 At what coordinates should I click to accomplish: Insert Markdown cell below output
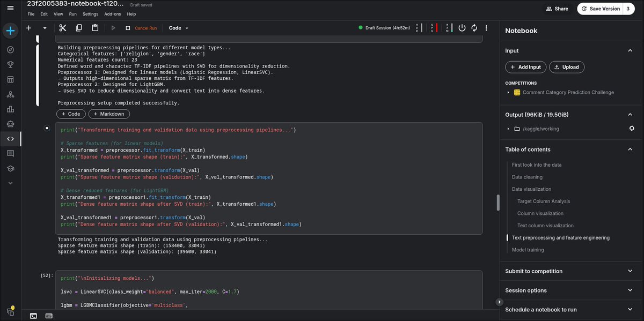coord(109,114)
